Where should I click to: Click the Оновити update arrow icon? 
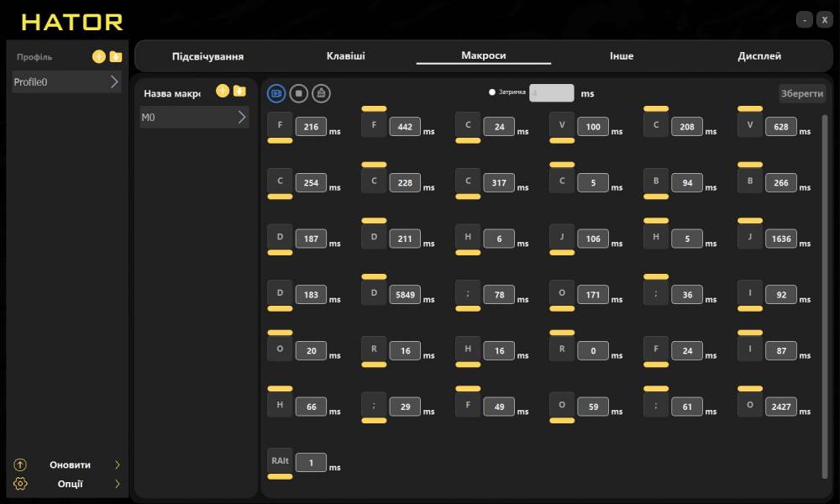(21, 465)
